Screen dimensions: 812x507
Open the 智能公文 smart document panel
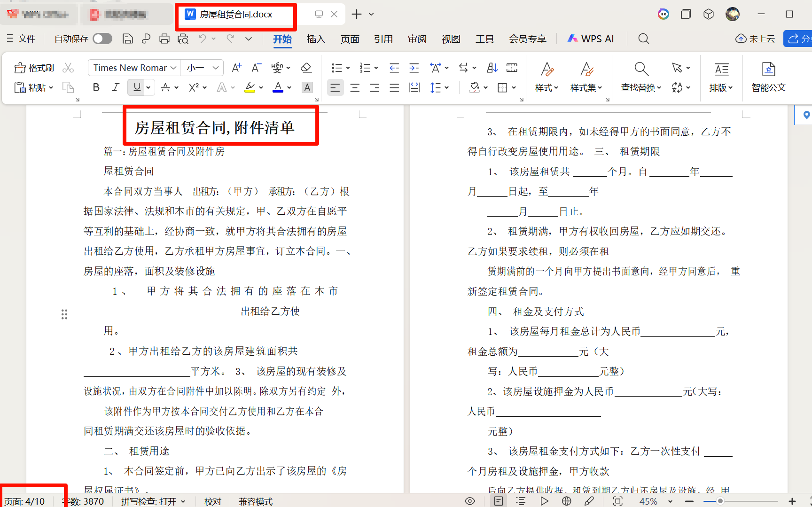point(768,77)
